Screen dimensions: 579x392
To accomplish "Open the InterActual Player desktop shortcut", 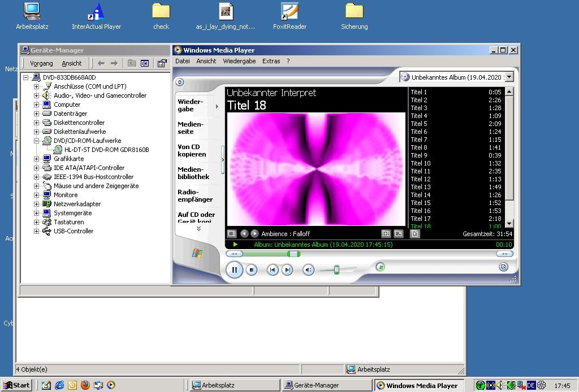I will click(x=96, y=16).
